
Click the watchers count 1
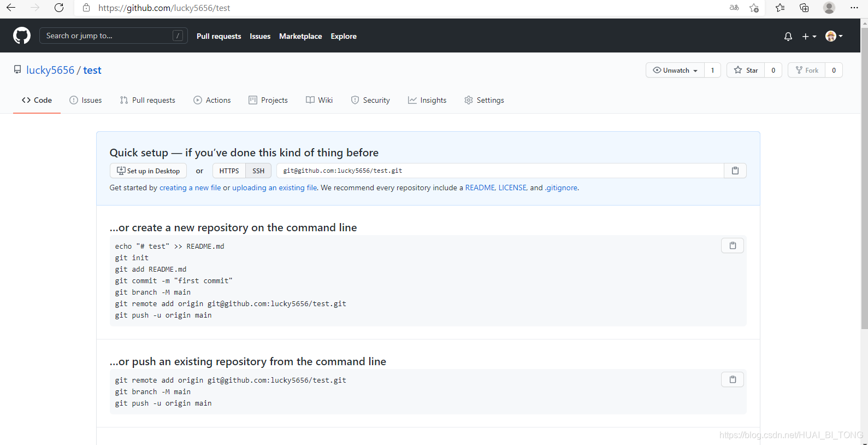[712, 70]
